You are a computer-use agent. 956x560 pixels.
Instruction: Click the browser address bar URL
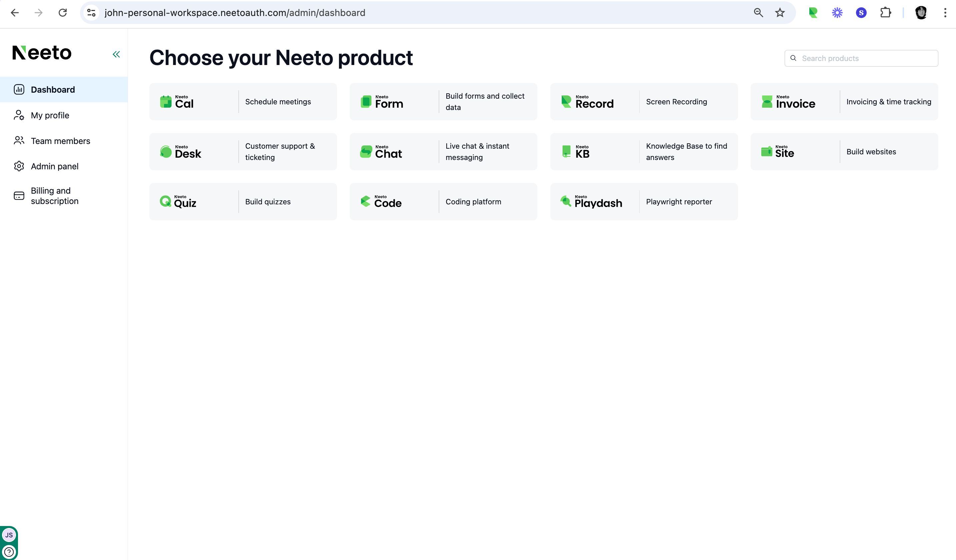[x=235, y=13]
